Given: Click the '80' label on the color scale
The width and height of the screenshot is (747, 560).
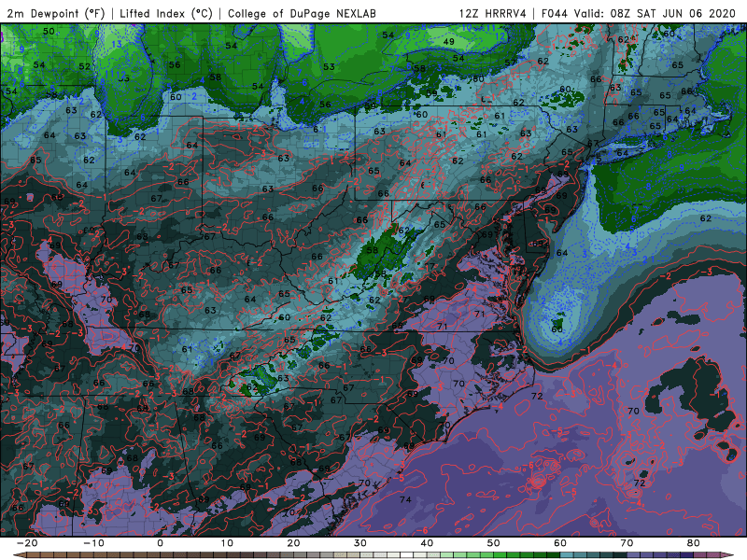Looking at the screenshot, I should click(x=694, y=543).
